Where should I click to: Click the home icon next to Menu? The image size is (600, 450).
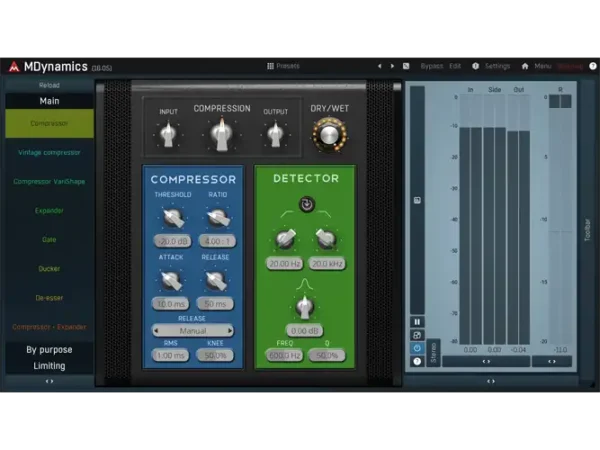coord(525,66)
